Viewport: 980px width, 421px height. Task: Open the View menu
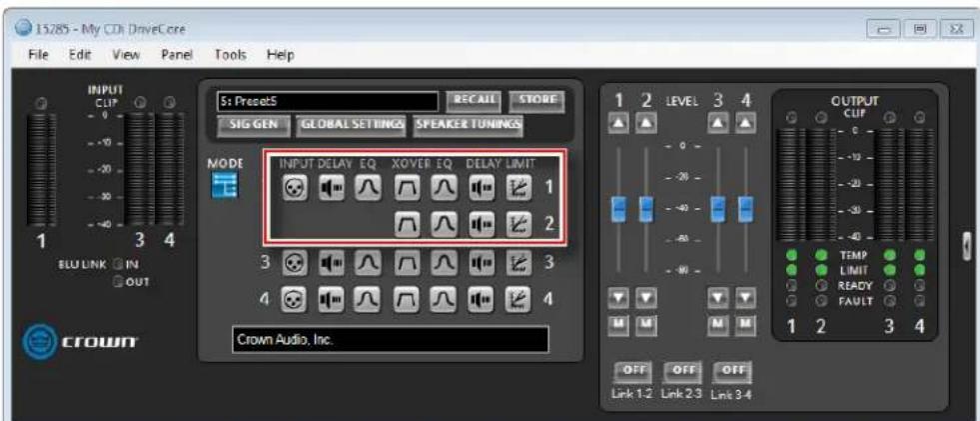coord(126,55)
